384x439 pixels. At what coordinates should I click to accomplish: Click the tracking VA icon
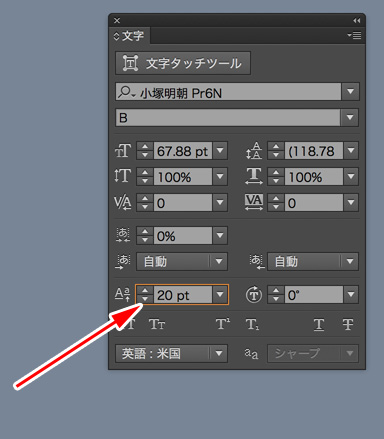[x=254, y=202]
